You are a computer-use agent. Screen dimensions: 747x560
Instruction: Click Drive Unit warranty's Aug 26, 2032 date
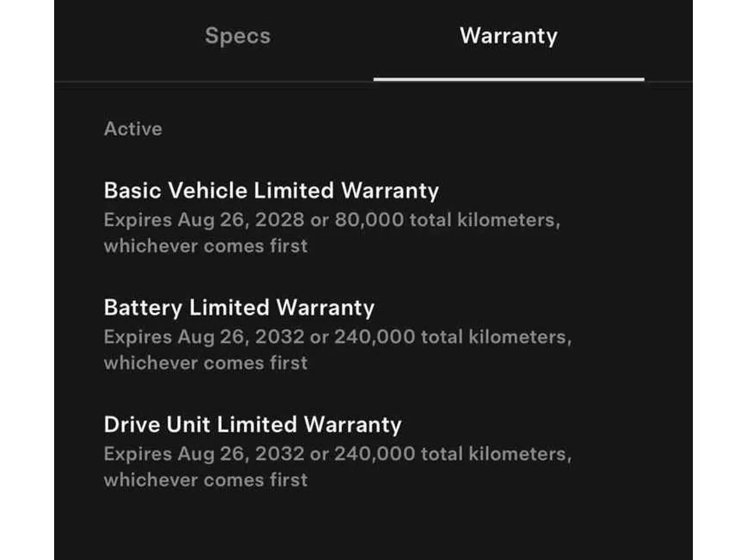(x=241, y=454)
